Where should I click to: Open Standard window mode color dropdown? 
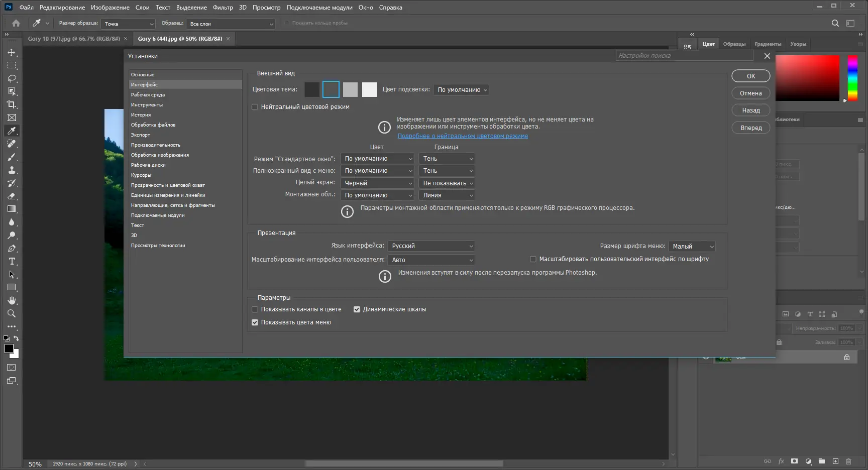click(x=377, y=159)
